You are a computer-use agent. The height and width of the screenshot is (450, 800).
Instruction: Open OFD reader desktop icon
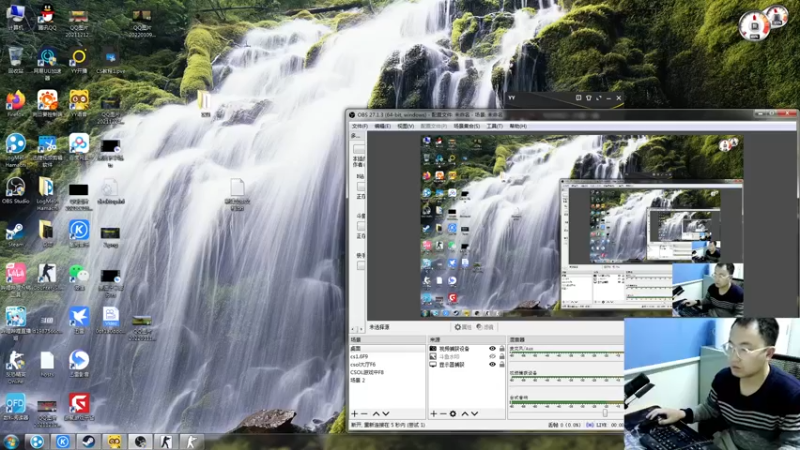click(x=15, y=407)
